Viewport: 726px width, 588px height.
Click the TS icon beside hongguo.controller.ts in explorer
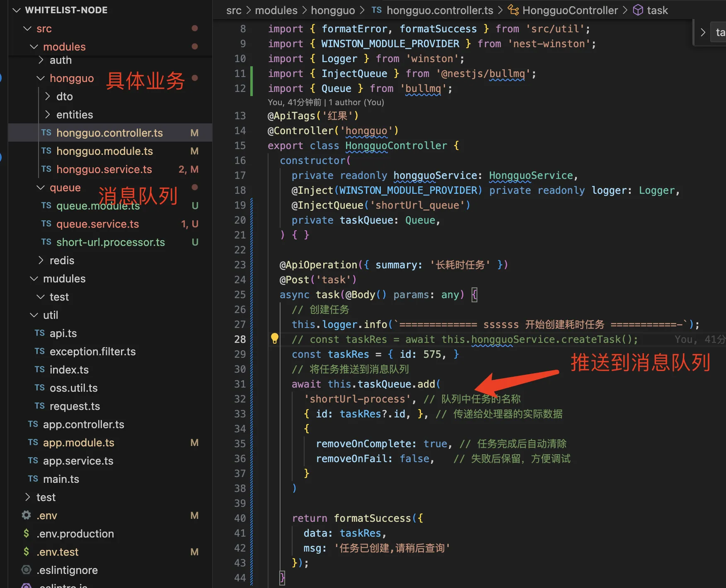46,133
